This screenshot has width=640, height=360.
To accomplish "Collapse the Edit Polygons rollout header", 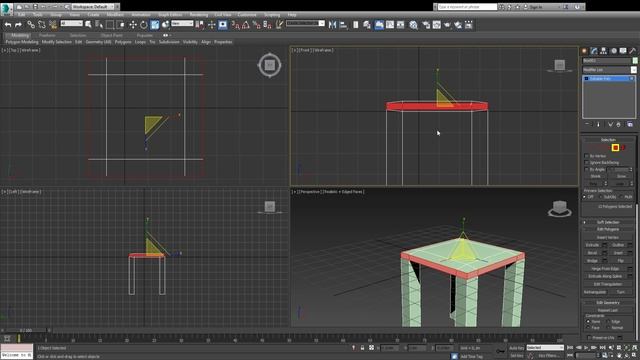I will point(608,229).
